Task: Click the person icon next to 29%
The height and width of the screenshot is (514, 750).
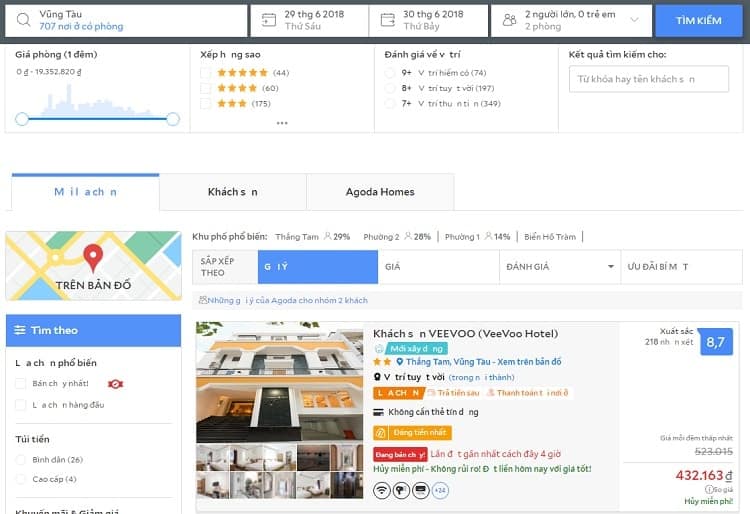Action: tap(328, 236)
